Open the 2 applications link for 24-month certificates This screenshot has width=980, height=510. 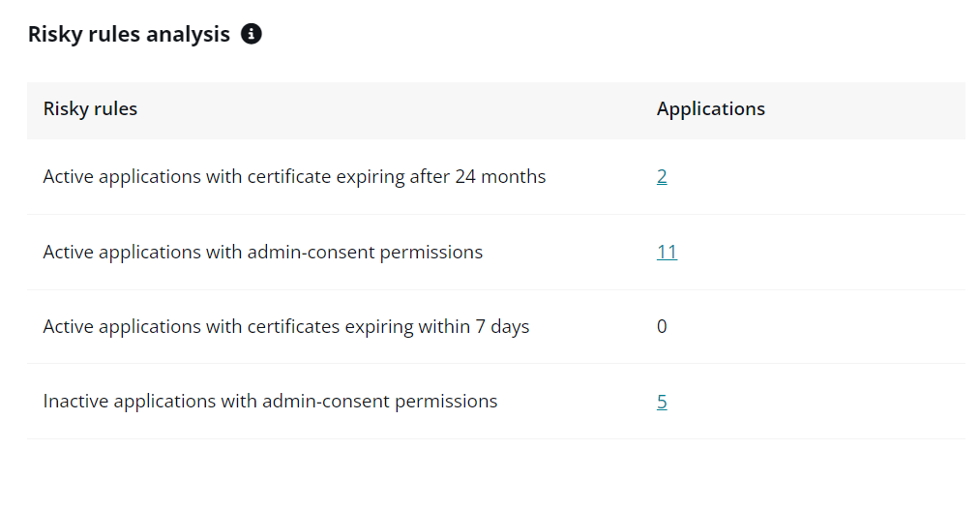[x=662, y=177]
